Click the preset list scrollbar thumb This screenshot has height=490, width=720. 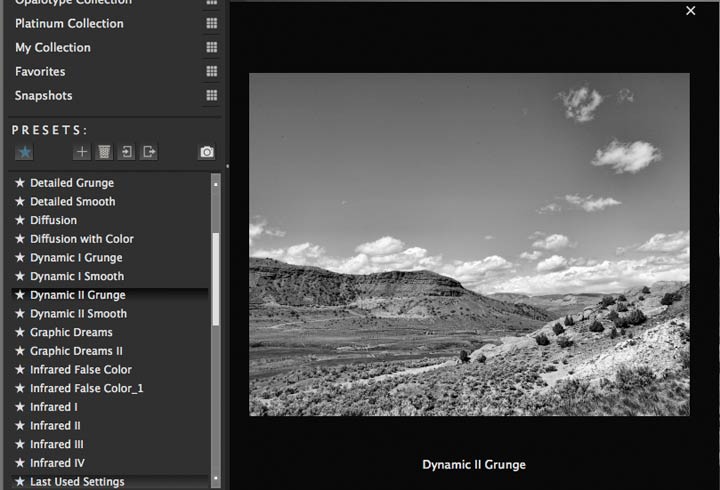tap(215, 280)
